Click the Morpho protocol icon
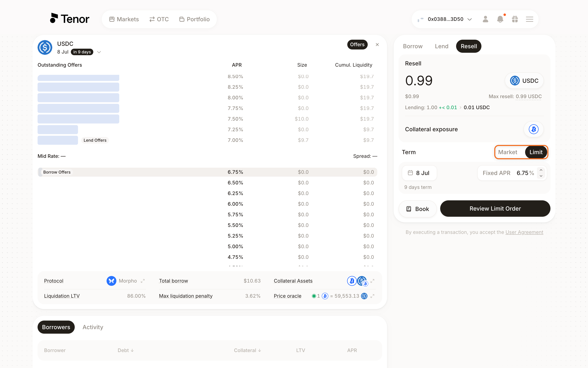 click(x=111, y=281)
